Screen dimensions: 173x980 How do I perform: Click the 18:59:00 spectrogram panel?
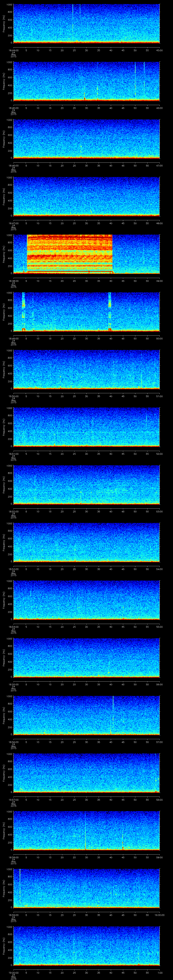86,888
